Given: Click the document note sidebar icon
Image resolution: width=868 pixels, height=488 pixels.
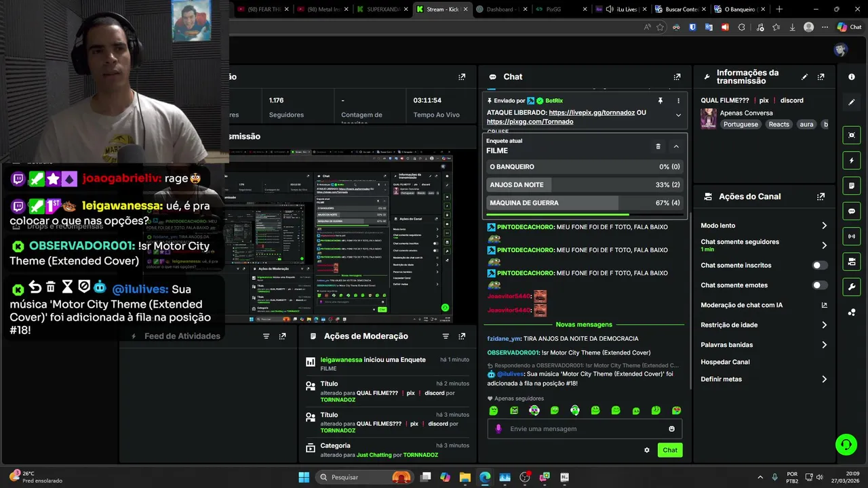Looking at the screenshot, I should pyautogui.click(x=852, y=186).
